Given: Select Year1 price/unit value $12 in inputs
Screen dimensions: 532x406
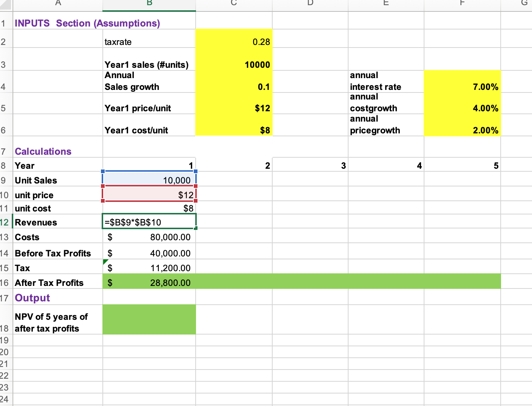Looking at the screenshot, I should tap(234, 104).
